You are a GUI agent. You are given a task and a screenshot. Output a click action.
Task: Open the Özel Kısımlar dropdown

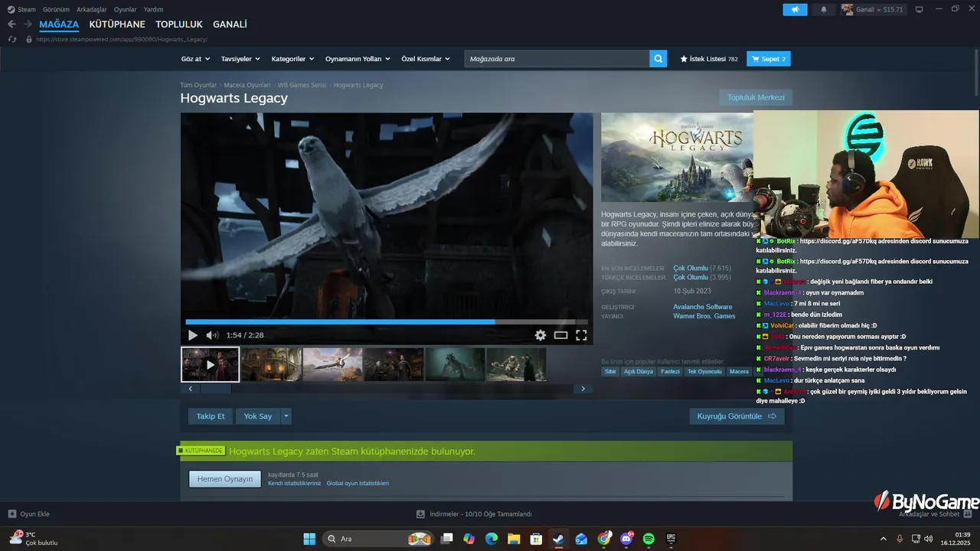(x=426, y=59)
